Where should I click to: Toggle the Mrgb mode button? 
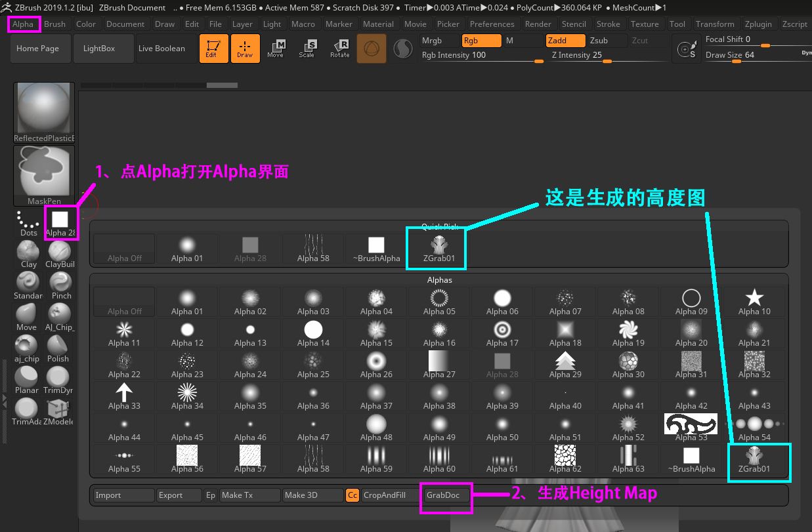[439, 41]
